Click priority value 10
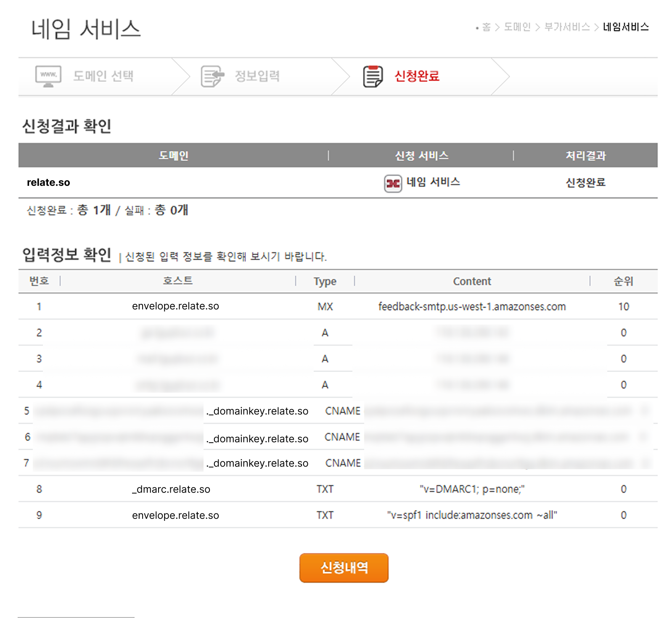This screenshot has width=672, height=618. [x=624, y=306]
